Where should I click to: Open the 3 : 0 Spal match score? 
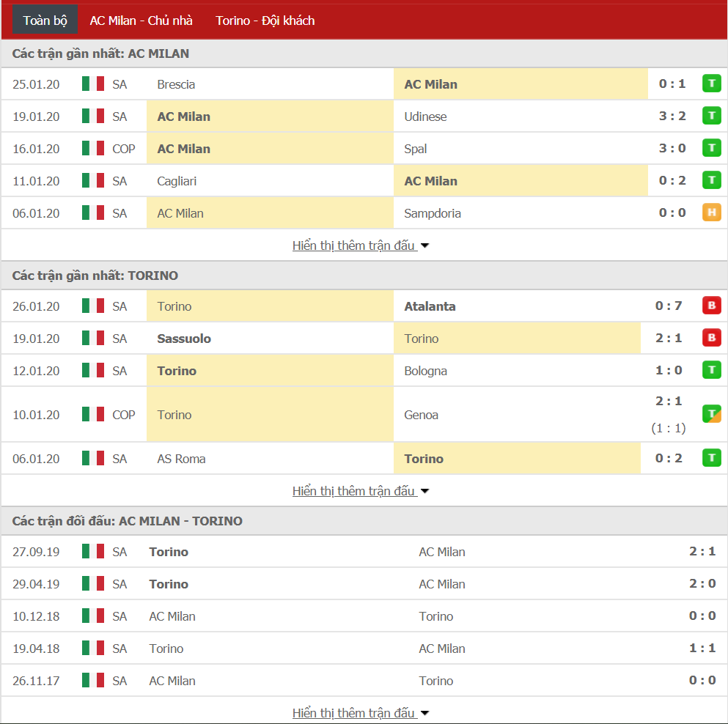pos(672,149)
